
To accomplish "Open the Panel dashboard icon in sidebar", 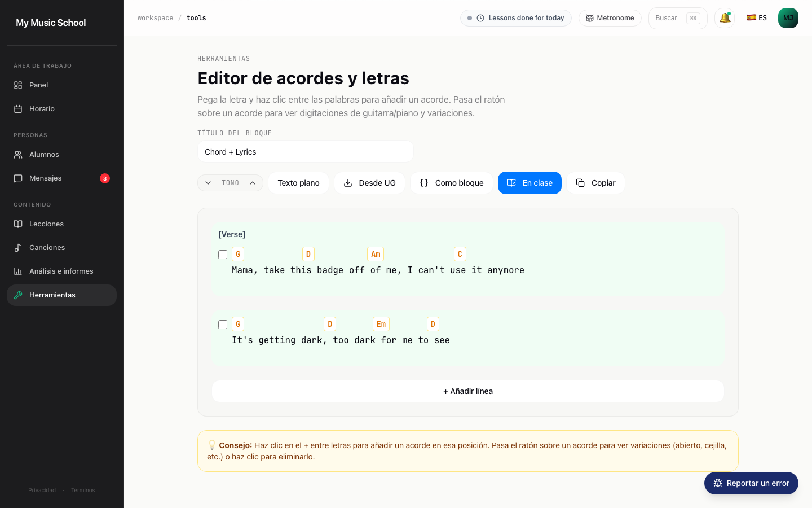I will (x=18, y=85).
